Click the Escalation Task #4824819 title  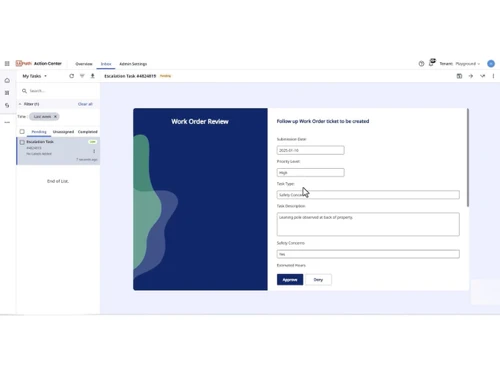point(130,76)
